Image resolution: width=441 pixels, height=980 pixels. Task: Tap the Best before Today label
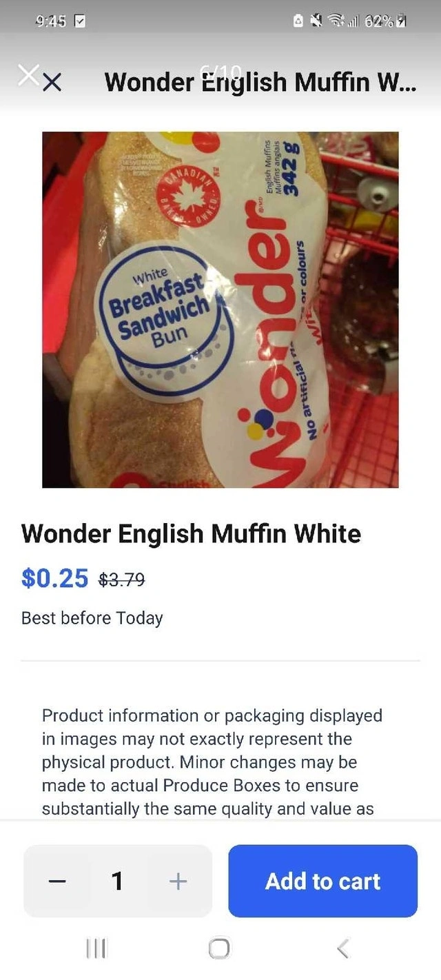(92, 617)
